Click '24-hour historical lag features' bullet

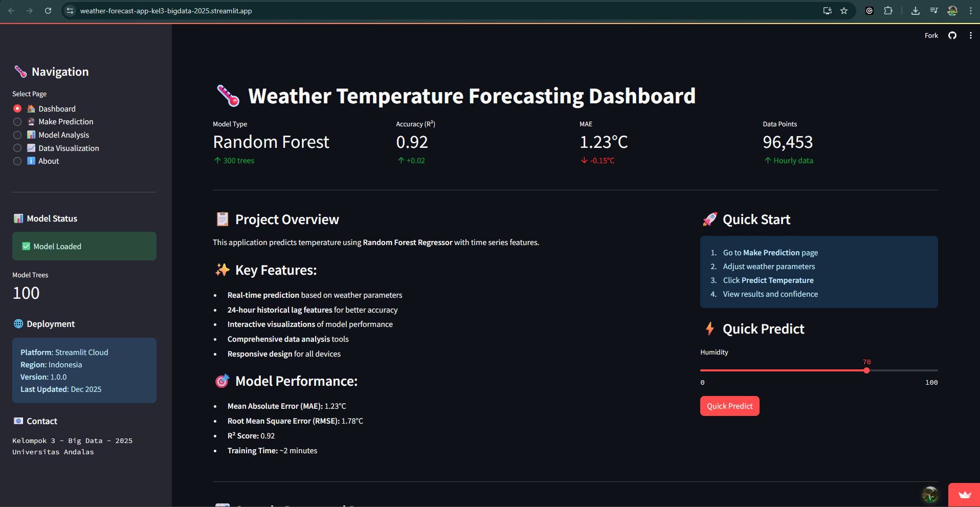point(313,310)
